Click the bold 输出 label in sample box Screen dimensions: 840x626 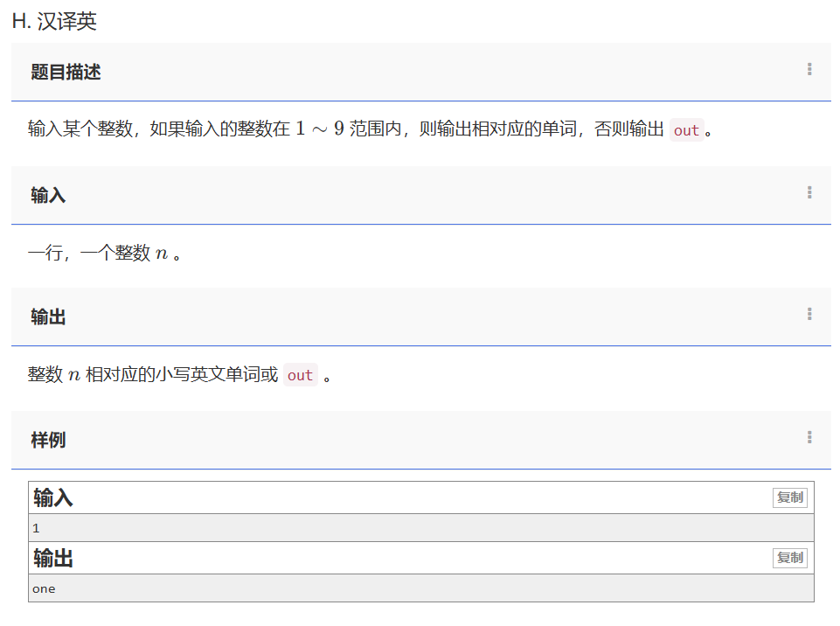click(53, 559)
